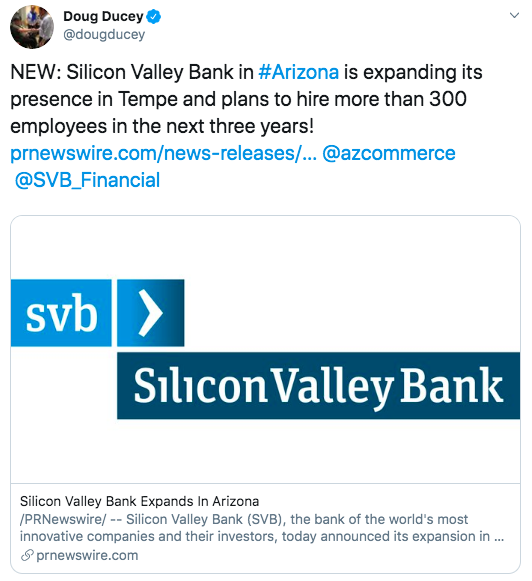Click the card description starting /PRNewswire/
532x581 pixels.
coord(262,528)
